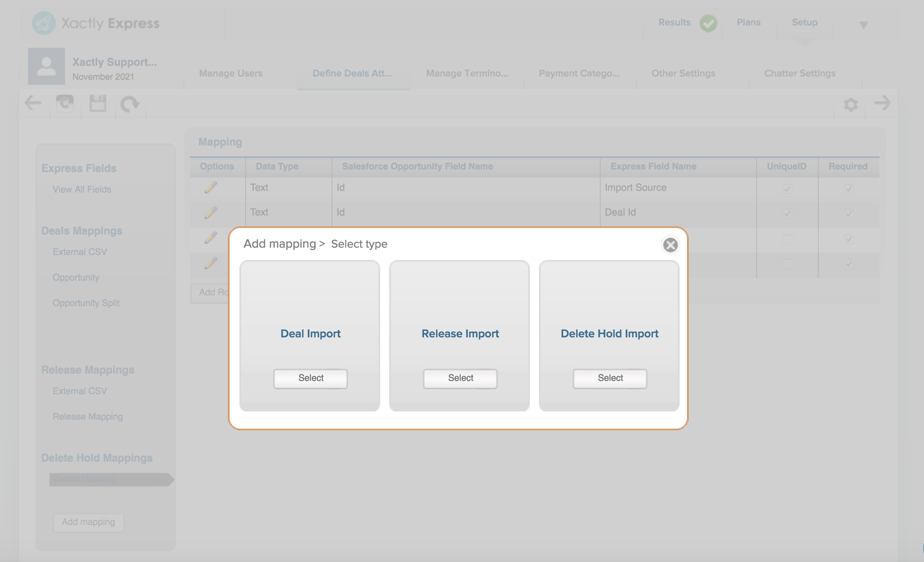Click the Express Fields sidebar heading
The width and height of the screenshot is (924, 562).
(79, 168)
